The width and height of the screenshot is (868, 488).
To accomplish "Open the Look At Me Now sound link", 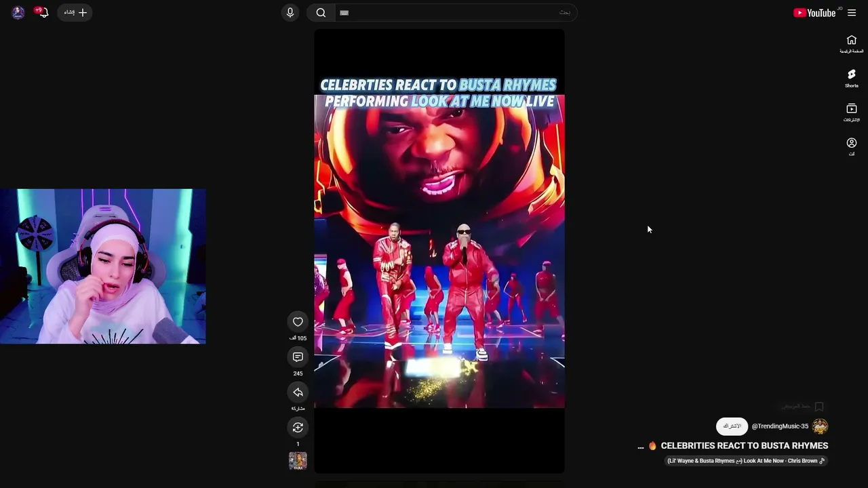I will tap(746, 461).
